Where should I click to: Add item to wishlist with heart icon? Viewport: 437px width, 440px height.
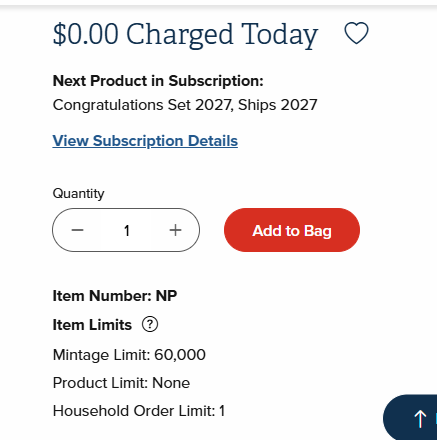(356, 33)
